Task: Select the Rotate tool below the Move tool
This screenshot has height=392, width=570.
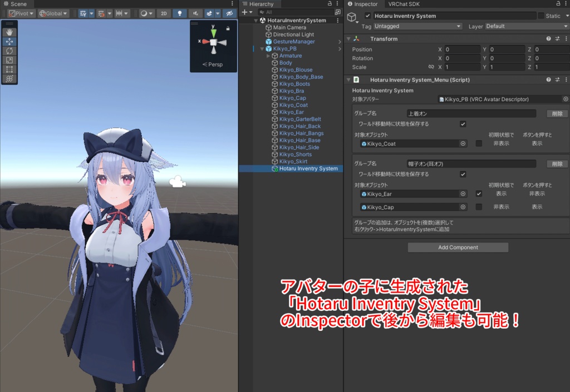Action: point(9,51)
